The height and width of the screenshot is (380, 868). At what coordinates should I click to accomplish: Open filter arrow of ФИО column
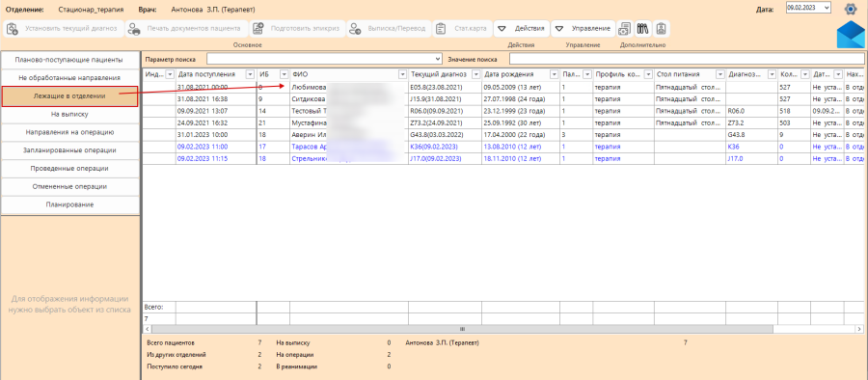pyautogui.click(x=402, y=74)
